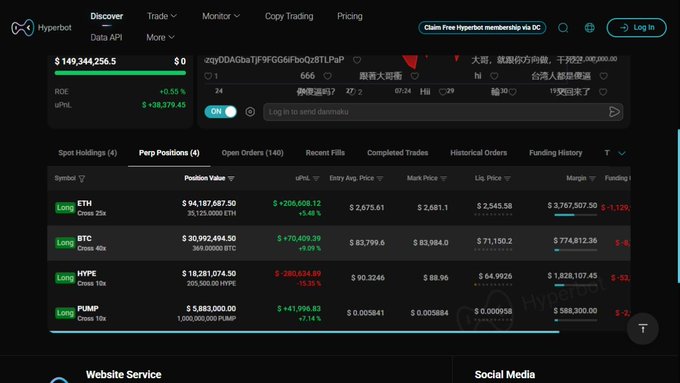This screenshot has width=680, height=383.
Task: Expand the Trade menu
Action: pos(162,16)
